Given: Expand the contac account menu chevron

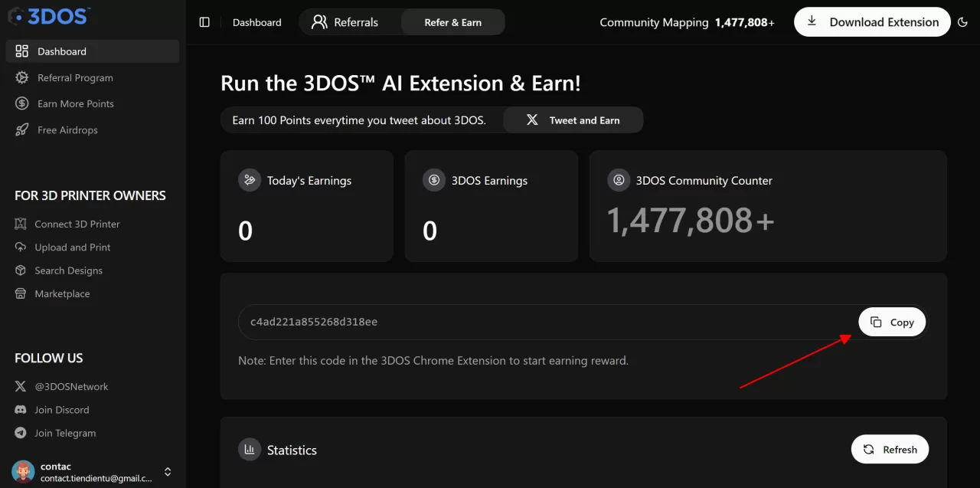Looking at the screenshot, I should [168, 472].
